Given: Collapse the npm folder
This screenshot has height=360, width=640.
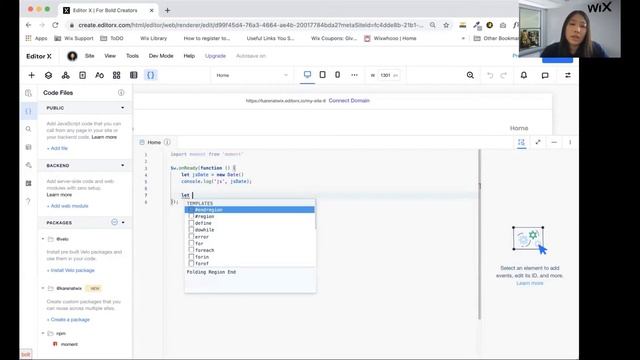Looking at the screenshot, I should point(43,333).
